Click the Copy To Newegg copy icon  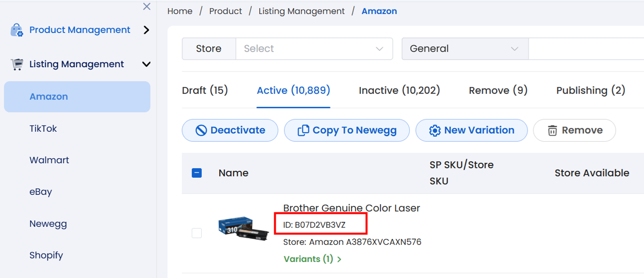click(303, 130)
